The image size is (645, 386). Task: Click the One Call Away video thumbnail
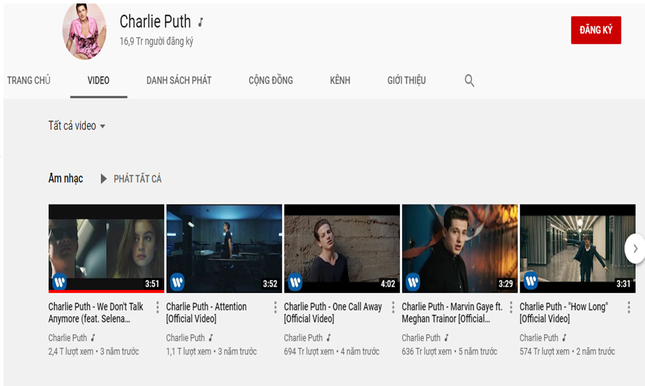pyautogui.click(x=342, y=249)
